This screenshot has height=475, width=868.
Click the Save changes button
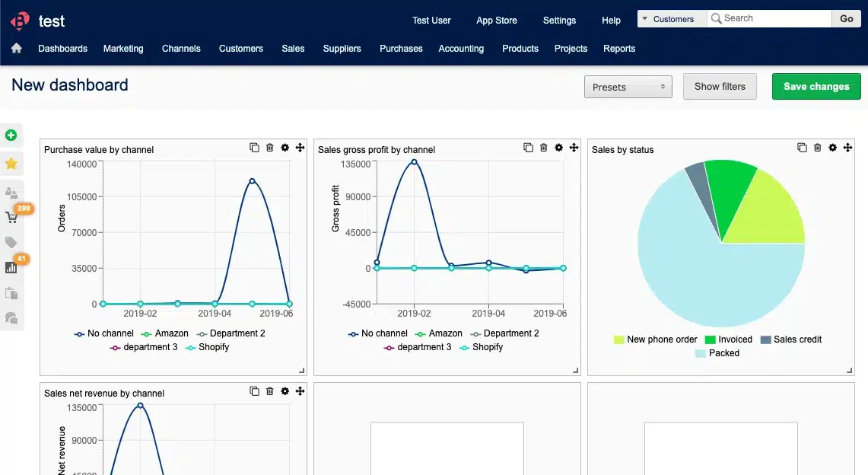coord(816,86)
